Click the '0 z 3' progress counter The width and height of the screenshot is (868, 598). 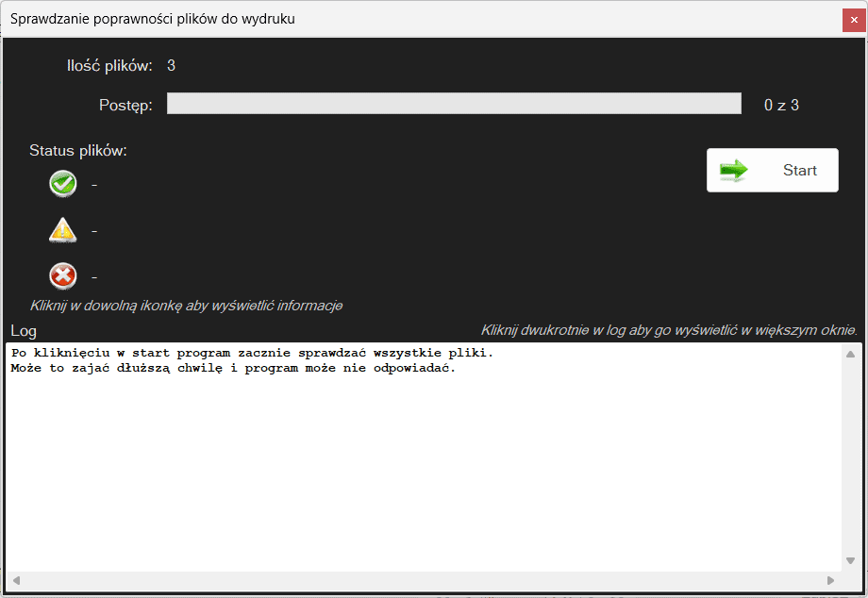pyautogui.click(x=781, y=105)
